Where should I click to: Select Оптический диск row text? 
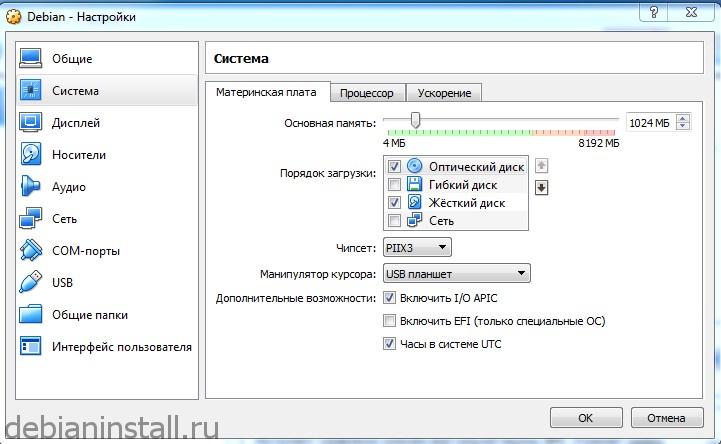click(x=476, y=167)
